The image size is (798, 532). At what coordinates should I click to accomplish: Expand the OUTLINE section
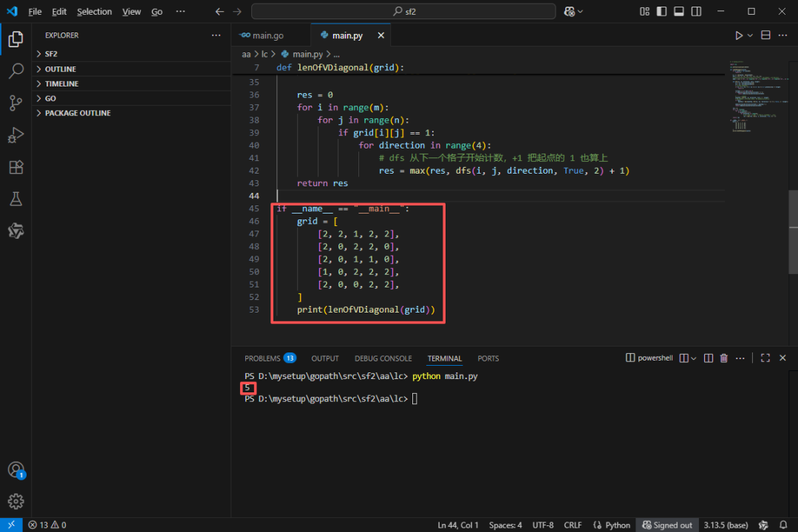(61, 69)
